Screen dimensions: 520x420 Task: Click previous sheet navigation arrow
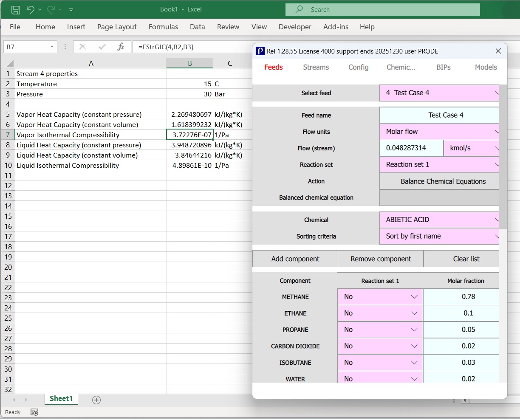(14, 400)
